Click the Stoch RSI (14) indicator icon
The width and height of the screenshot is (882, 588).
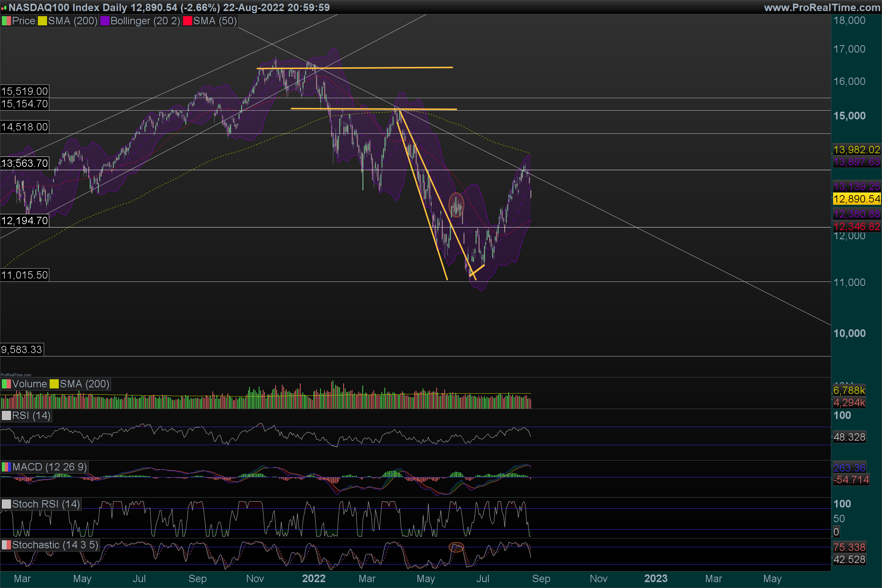[6, 504]
